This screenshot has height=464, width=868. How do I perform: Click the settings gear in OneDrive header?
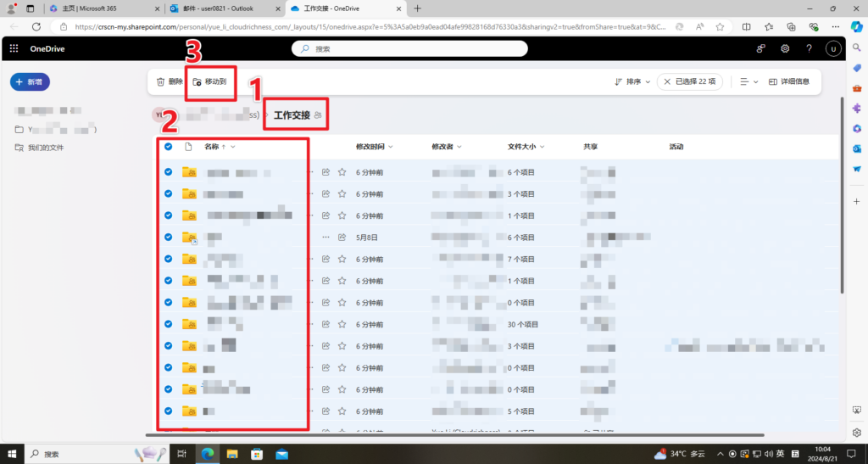pyautogui.click(x=786, y=49)
